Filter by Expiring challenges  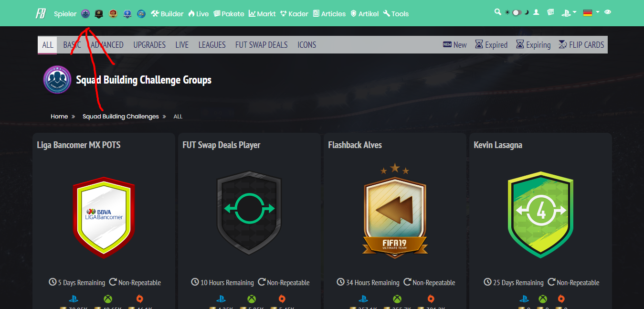[x=533, y=44]
